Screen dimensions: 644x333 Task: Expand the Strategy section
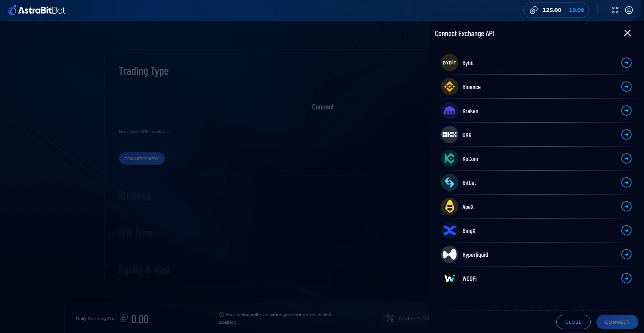point(135,196)
